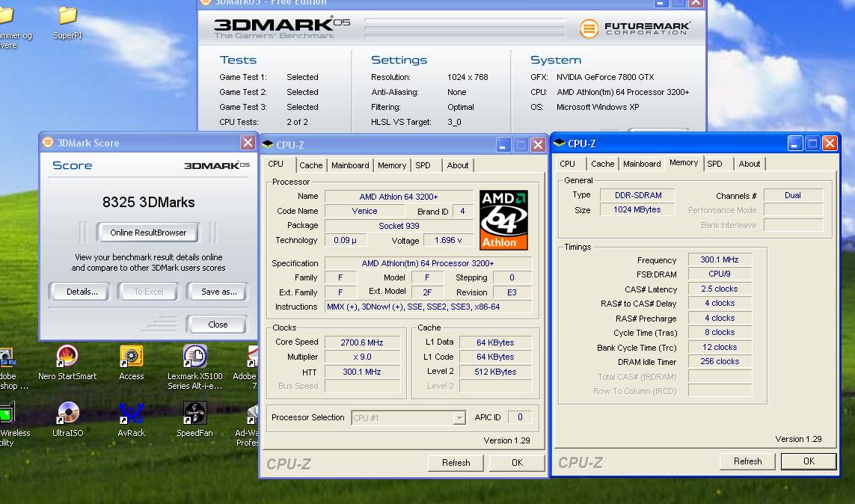Click the memory Size value 1024 MBytes
Screen dimensions: 855x504
[x=637, y=210]
